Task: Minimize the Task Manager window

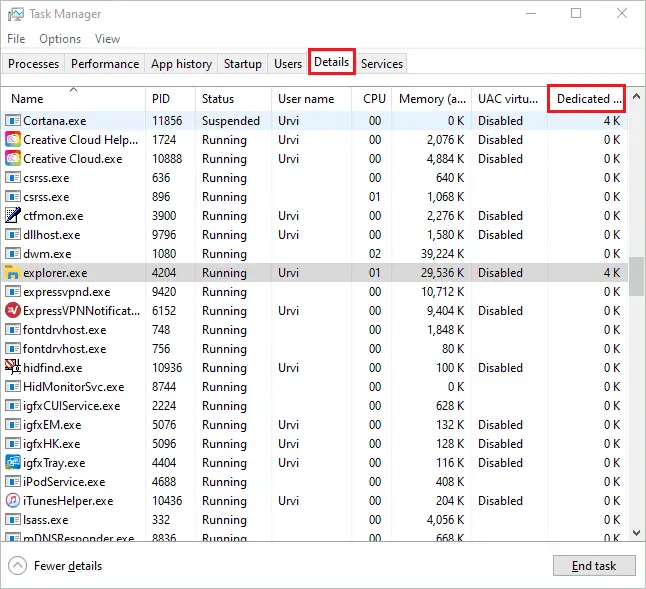Action: click(531, 14)
